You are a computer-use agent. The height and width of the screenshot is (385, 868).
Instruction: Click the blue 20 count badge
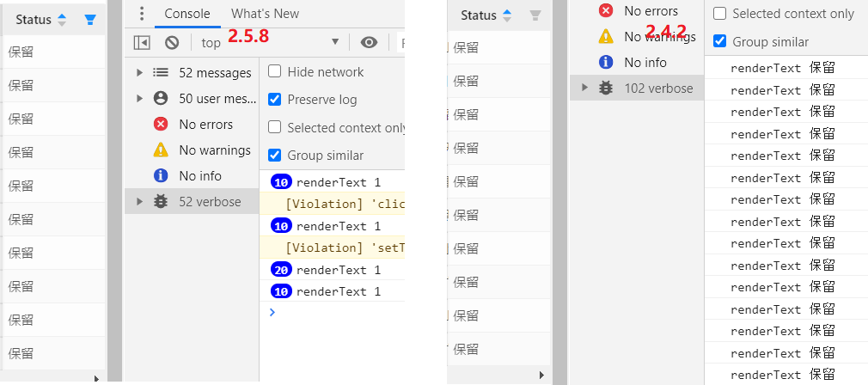pos(281,270)
